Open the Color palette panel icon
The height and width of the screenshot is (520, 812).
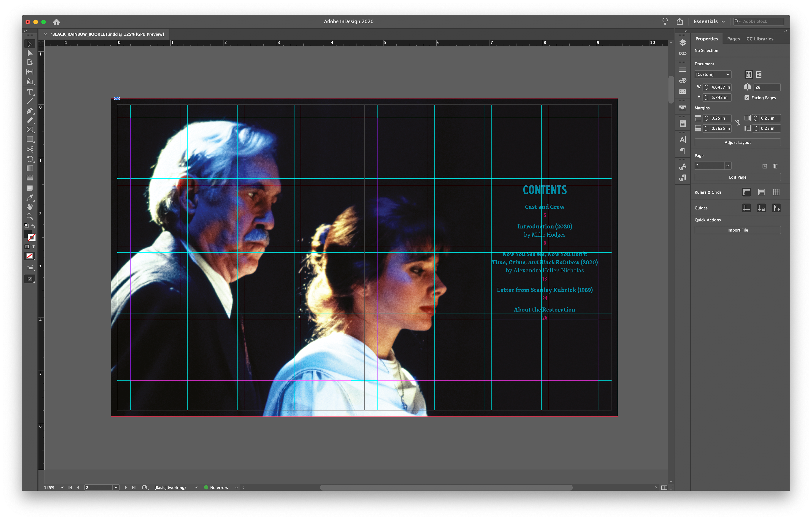tap(682, 80)
